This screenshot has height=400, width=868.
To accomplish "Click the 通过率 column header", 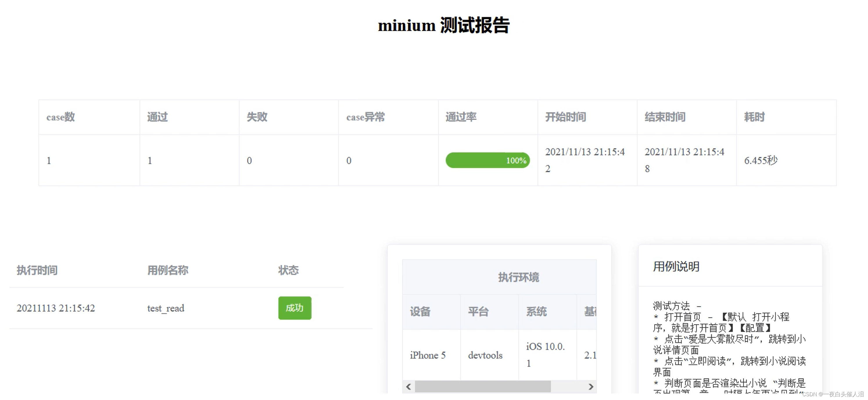I will point(461,117).
